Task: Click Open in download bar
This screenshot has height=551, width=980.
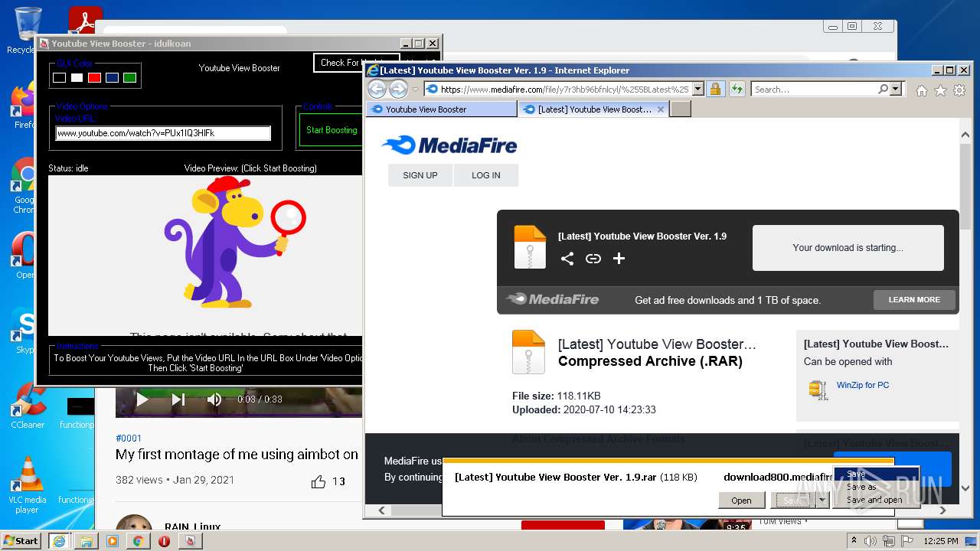Action: (741, 500)
